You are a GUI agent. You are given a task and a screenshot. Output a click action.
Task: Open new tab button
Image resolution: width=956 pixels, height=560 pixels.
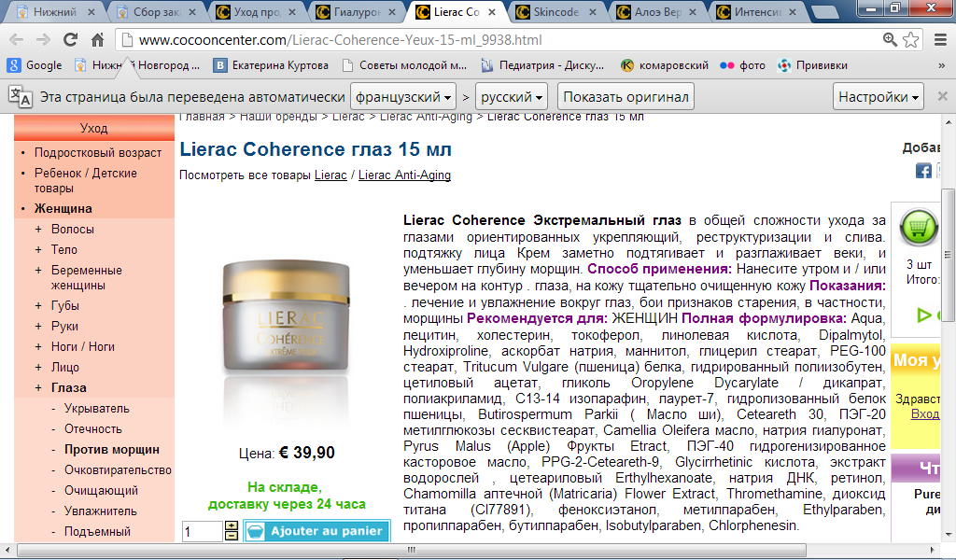825,12
